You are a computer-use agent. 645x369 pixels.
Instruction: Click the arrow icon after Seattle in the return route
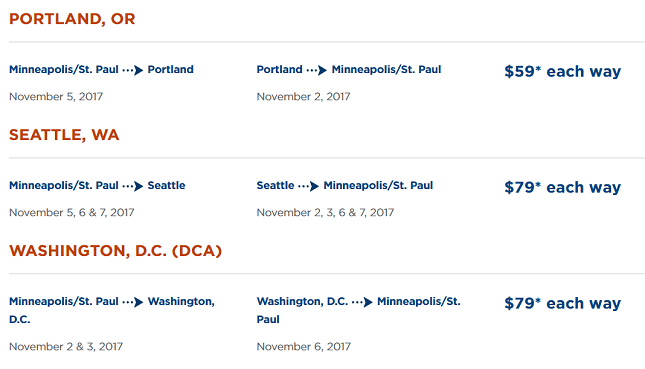pyautogui.click(x=309, y=186)
